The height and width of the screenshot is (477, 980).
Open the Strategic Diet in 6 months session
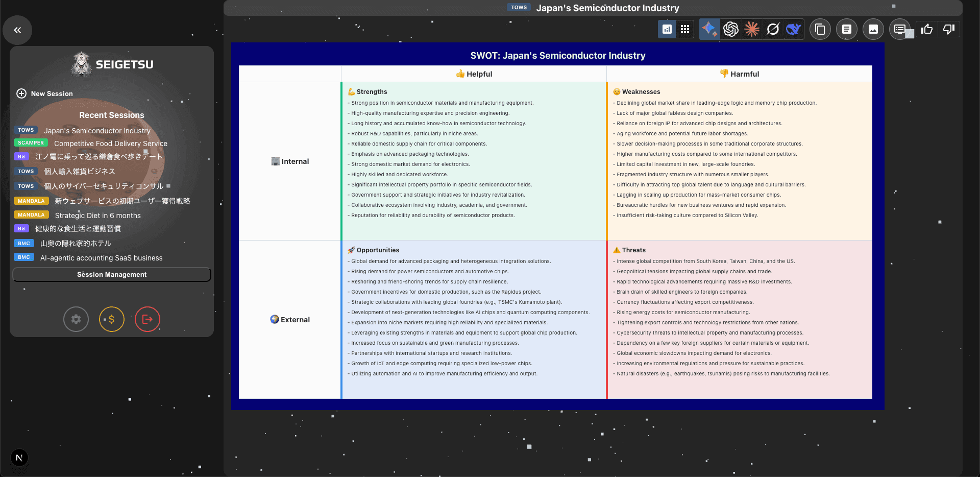point(97,216)
